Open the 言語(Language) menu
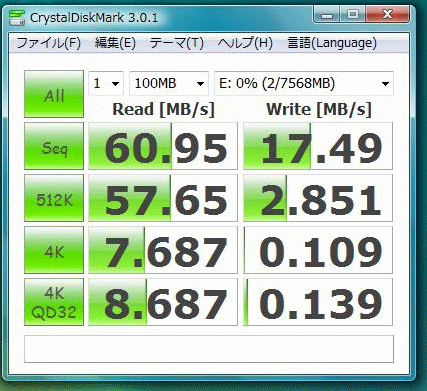427x391 pixels. [332, 43]
